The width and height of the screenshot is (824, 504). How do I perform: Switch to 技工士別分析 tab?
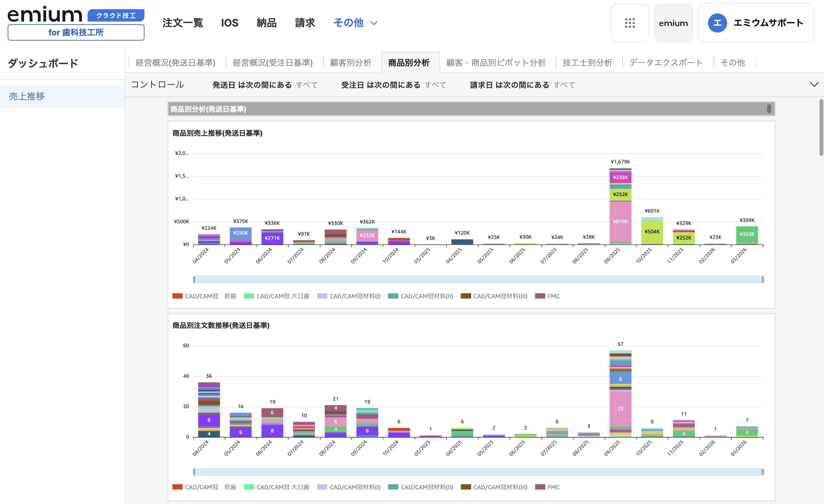pos(587,63)
